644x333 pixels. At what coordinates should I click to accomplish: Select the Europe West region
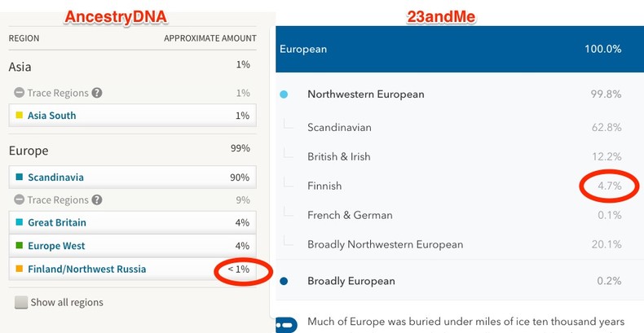(x=56, y=246)
